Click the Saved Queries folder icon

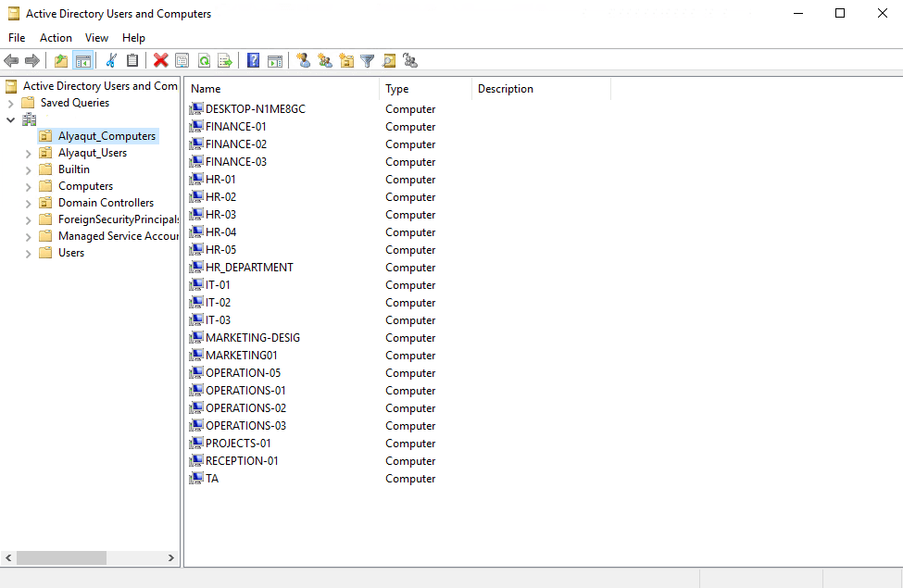tap(28, 103)
